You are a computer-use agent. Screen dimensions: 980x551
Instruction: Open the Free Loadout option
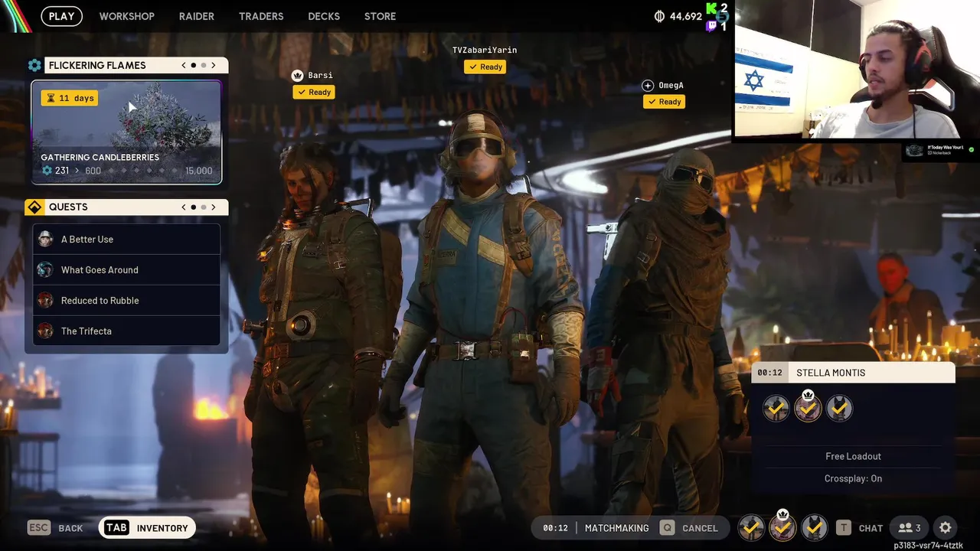click(x=853, y=456)
